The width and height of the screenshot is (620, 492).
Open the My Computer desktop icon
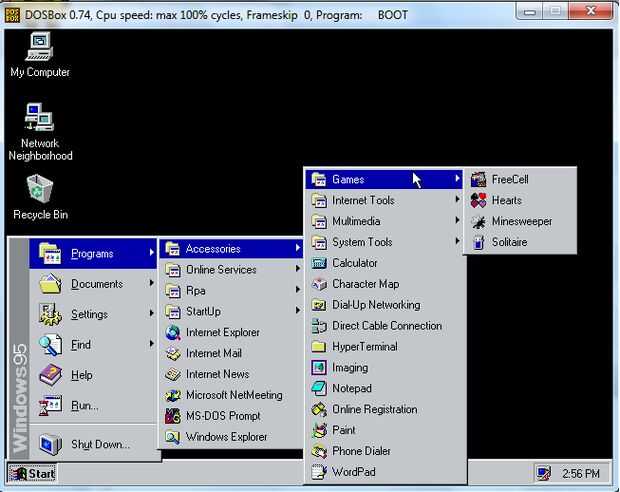click(x=40, y=46)
